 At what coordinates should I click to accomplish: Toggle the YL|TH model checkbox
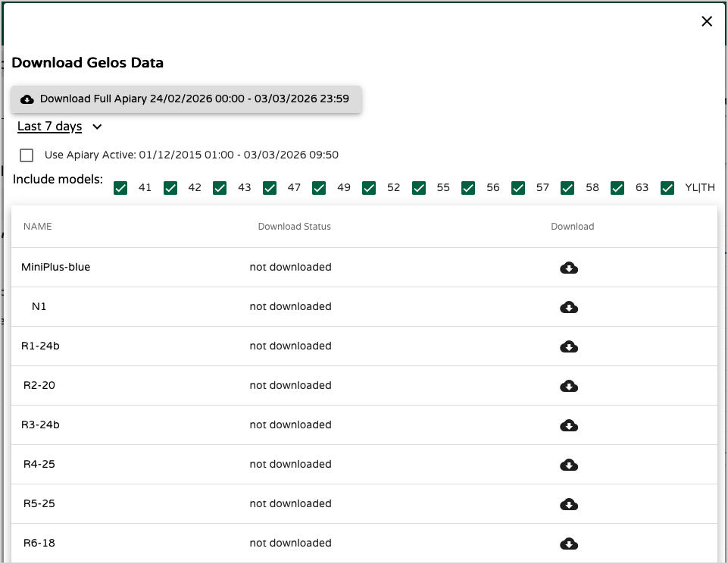click(x=667, y=188)
